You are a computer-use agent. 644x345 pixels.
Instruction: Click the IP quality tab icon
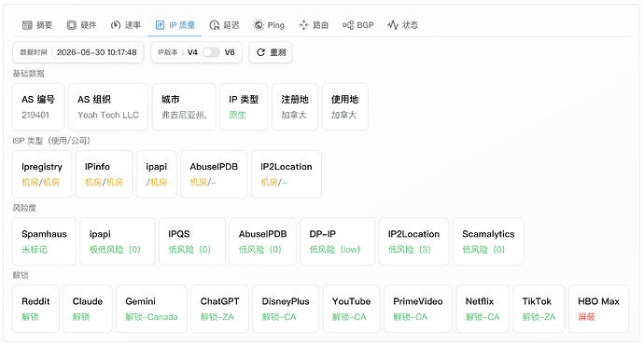[x=160, y=25]
